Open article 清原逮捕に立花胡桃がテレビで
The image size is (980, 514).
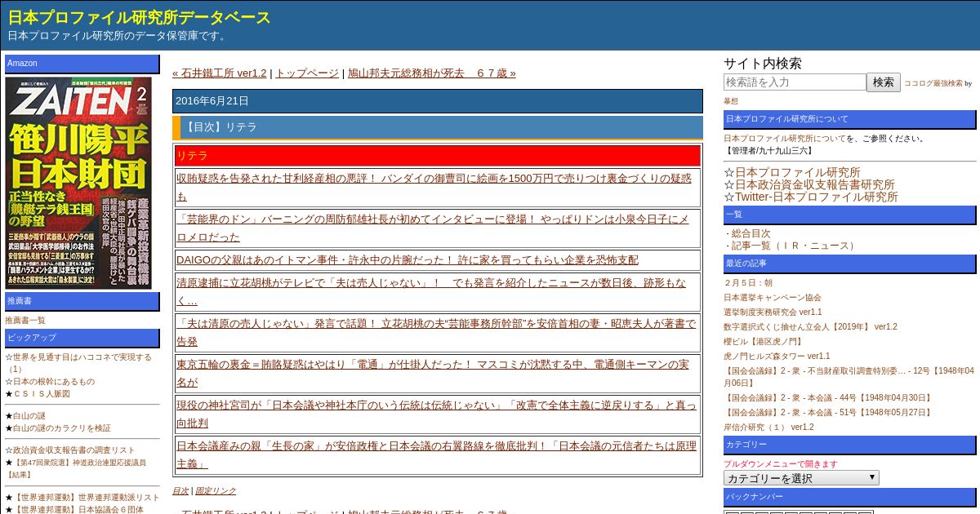pyautogui.click(x=432, y=291)
